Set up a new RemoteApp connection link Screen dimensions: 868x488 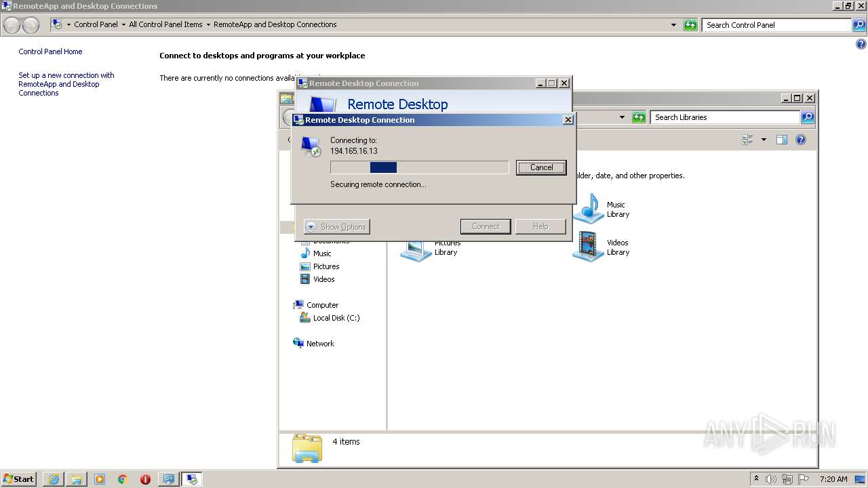coord(66,84)
